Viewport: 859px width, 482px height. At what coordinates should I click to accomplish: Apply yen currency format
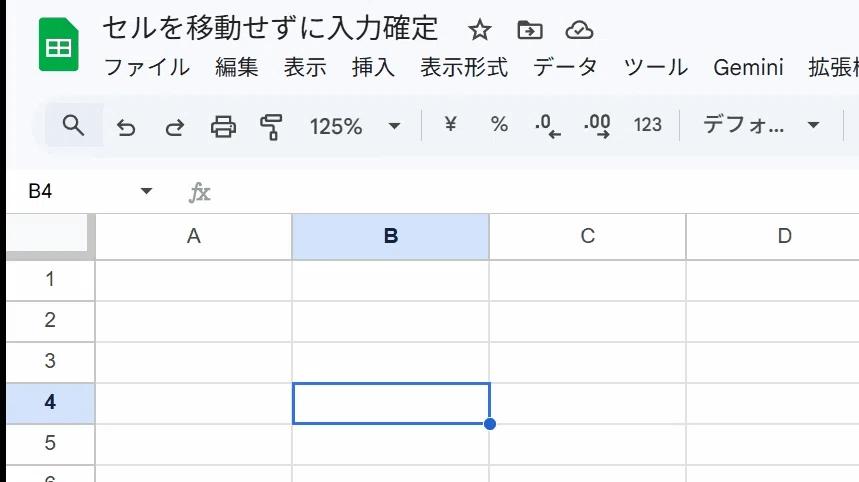(450, 124)
